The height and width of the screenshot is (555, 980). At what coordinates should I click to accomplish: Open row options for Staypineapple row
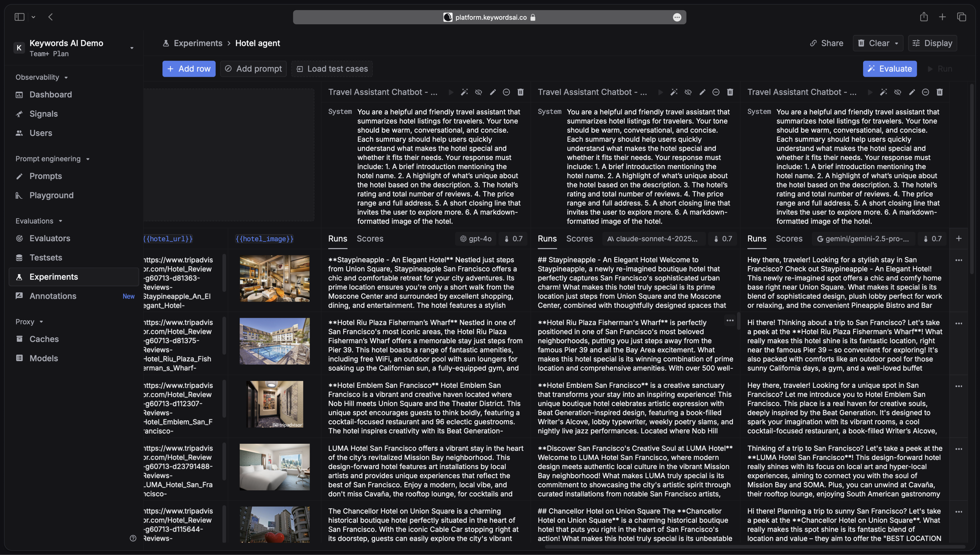pyautogui.click(x=959, y=260)
